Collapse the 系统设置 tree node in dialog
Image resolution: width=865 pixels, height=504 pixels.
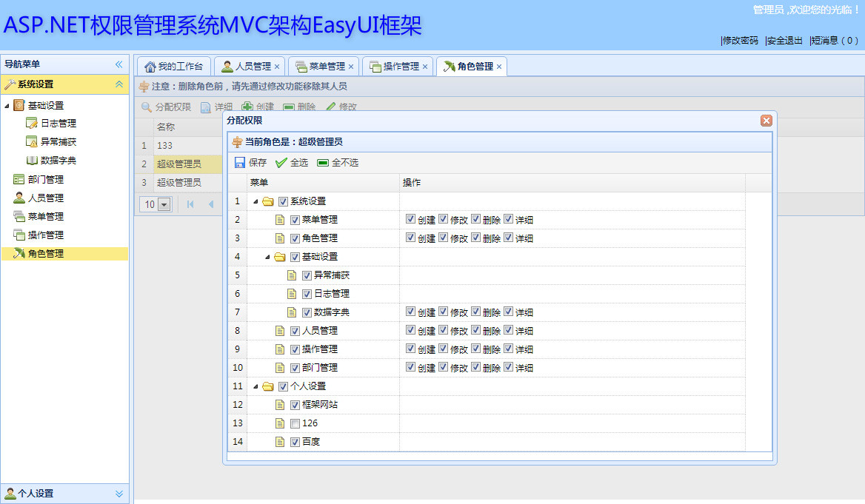point(256,201)
